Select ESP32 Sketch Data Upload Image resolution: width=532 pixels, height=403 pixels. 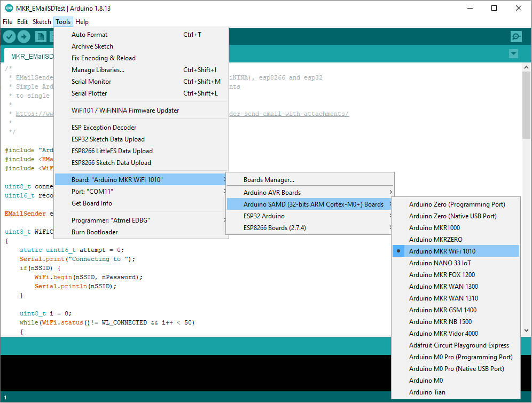click(x=141, y=139)
